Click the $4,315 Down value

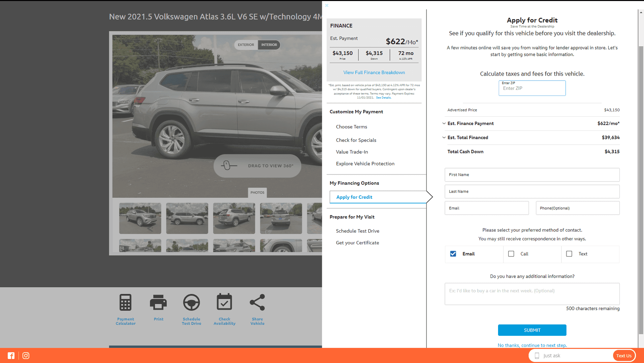click(x=374, y=53)
